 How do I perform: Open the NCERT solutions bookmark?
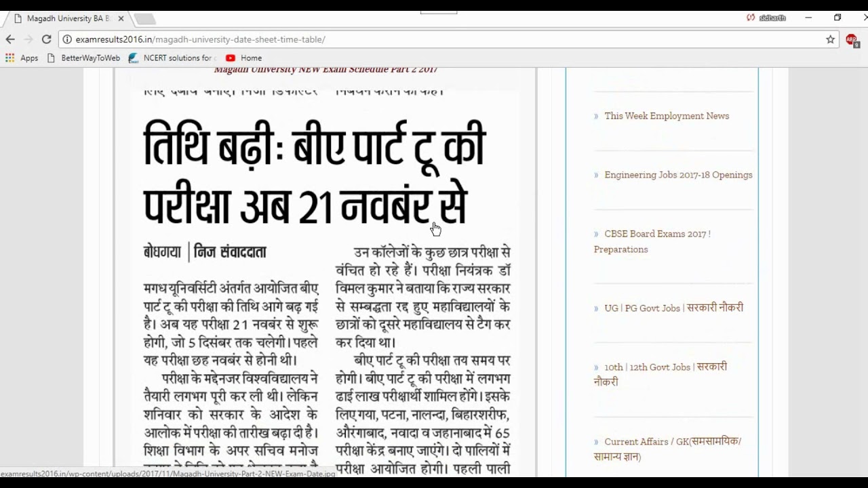click(x=171, y=58)
